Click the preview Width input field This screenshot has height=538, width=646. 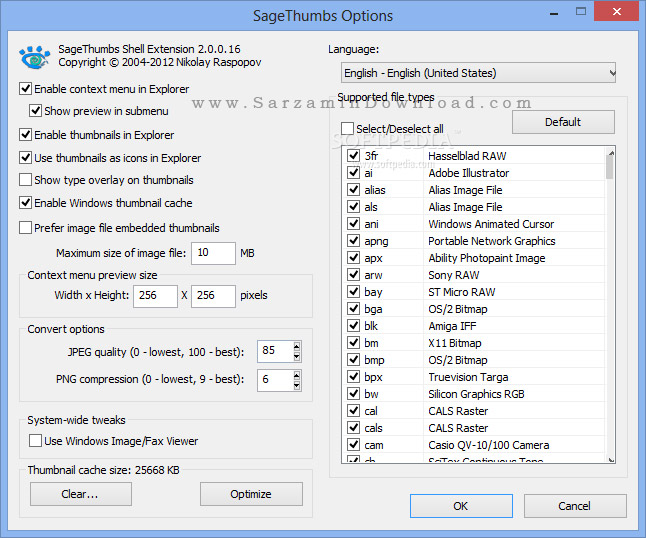click(155, 296)
